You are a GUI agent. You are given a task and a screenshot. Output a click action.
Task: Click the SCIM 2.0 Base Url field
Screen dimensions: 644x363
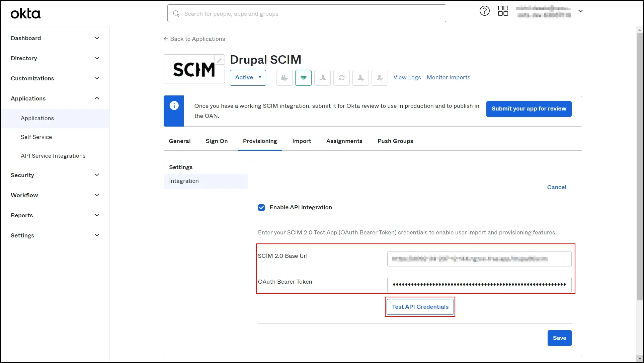point(479,259)
